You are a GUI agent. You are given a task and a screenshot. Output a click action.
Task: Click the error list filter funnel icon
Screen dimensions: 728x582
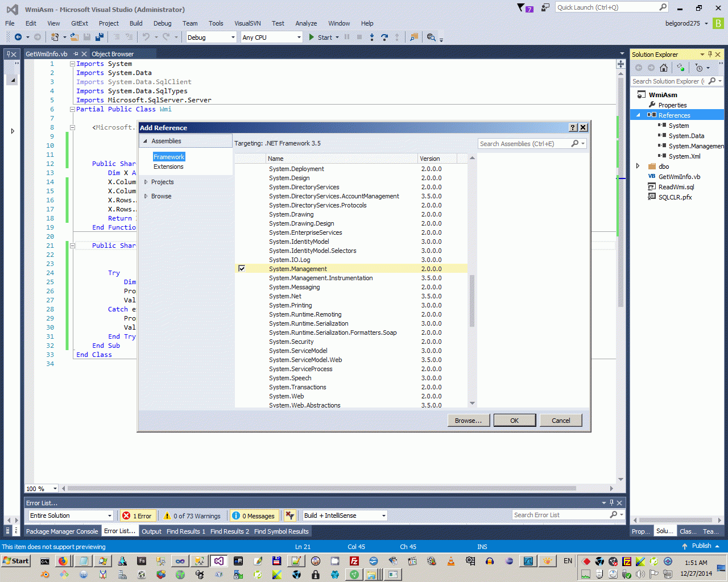point(290,516)
